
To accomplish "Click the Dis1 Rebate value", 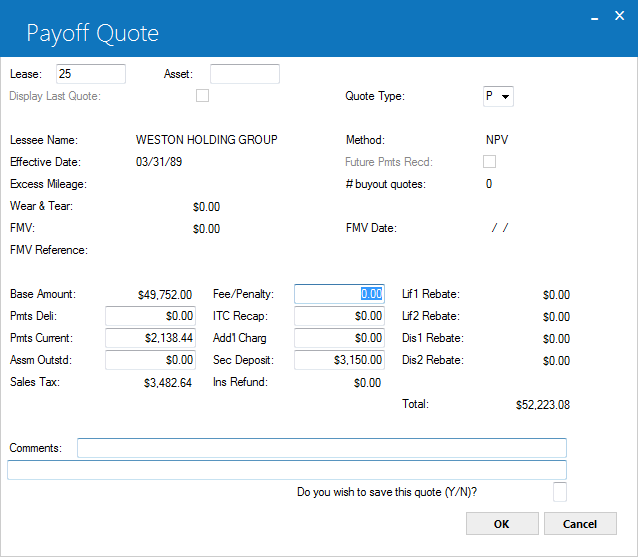I will (x=556, y=339).
